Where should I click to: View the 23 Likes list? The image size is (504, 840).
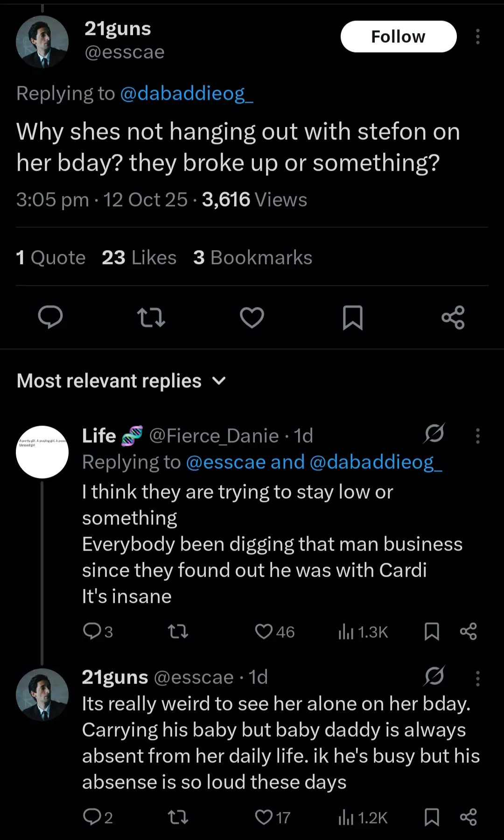(139, 258)
